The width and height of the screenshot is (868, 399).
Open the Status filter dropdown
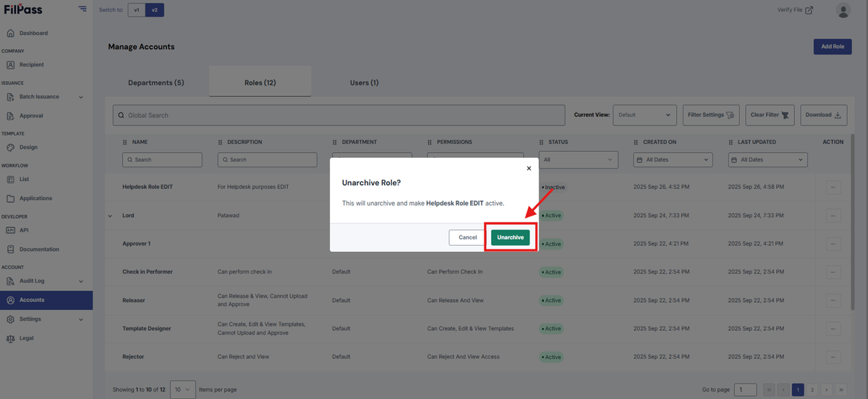pyautogui.click(x=579, y=159)
